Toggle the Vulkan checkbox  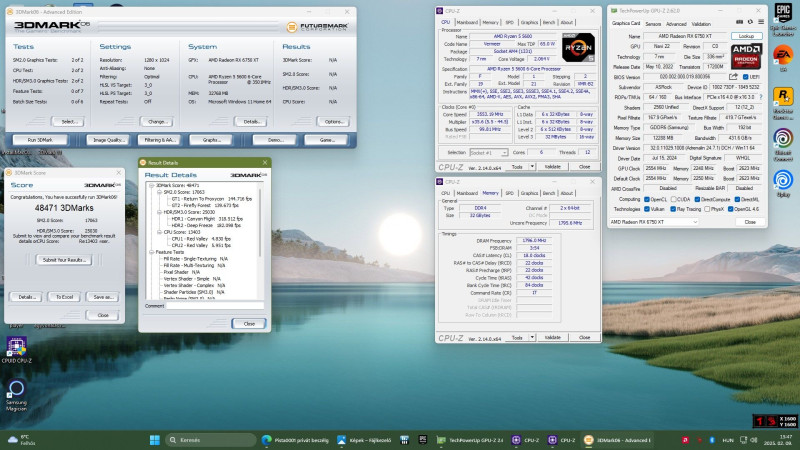coord(646,209)
